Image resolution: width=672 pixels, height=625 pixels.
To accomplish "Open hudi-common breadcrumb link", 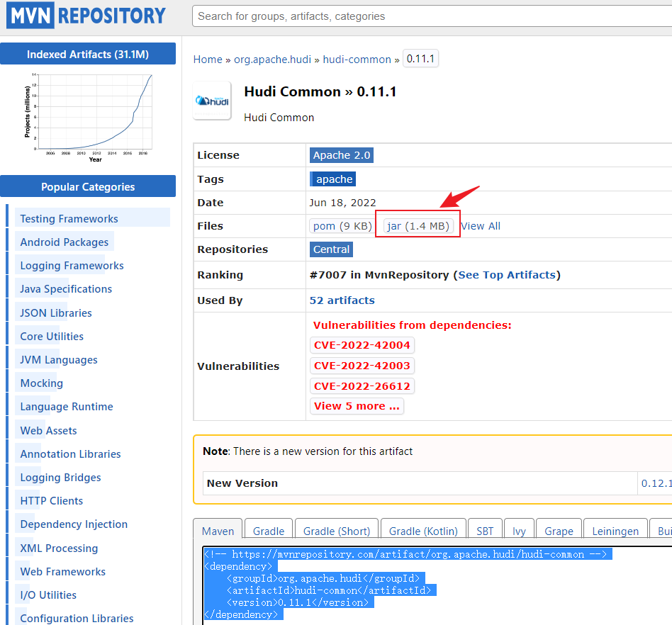I will (357, 59).
